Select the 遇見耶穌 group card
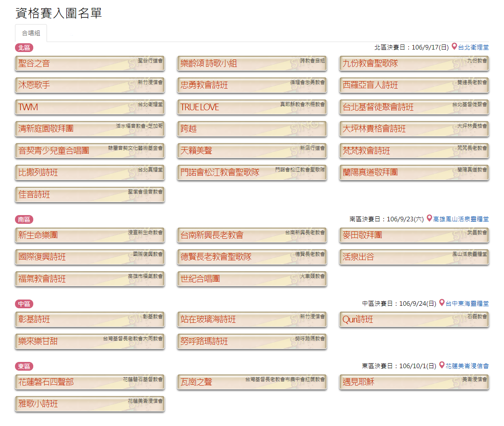The image size is (504, 426). pyautogui.click(x=414, y=382)
